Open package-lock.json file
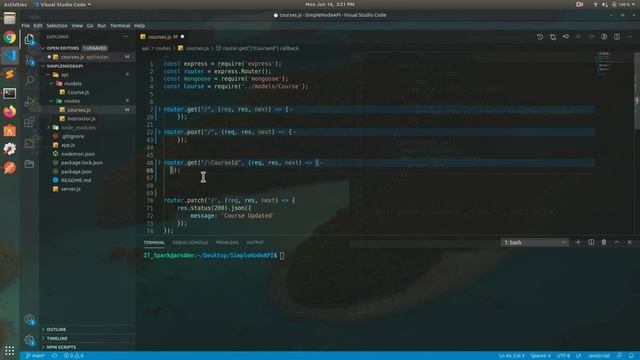640x360 pixels. coord(82,162)
